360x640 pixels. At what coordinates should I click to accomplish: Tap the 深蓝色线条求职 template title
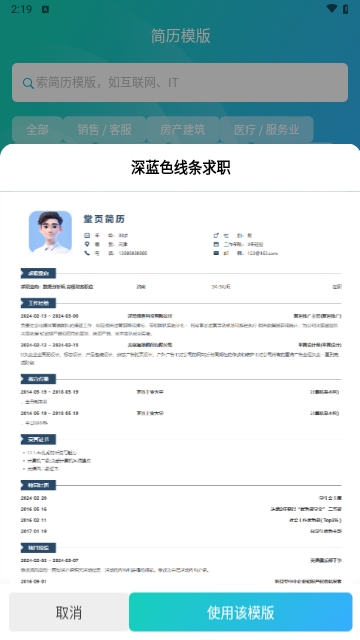click(180, 167)
